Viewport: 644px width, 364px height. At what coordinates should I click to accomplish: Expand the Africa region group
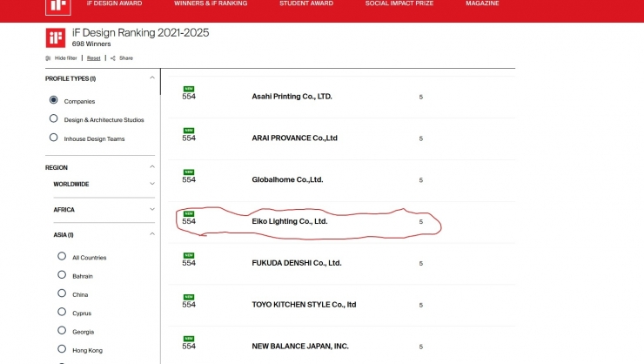[x=152, y=209]
